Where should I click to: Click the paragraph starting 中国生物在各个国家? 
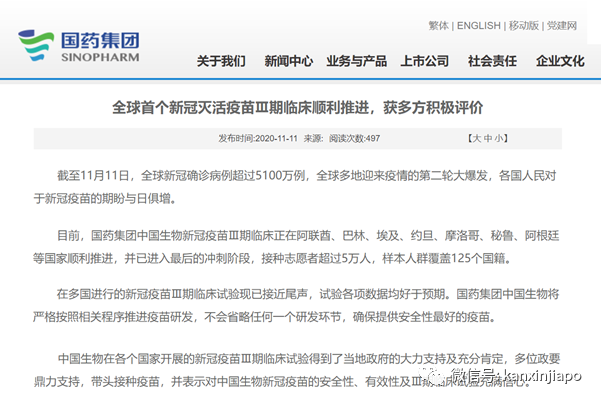click(297, 370)
